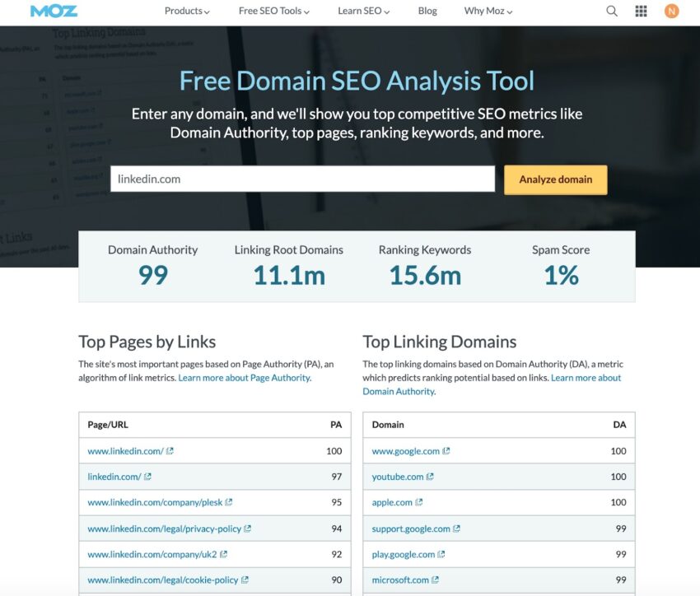Click external link icon beside microsoft.com

point(435,580)
